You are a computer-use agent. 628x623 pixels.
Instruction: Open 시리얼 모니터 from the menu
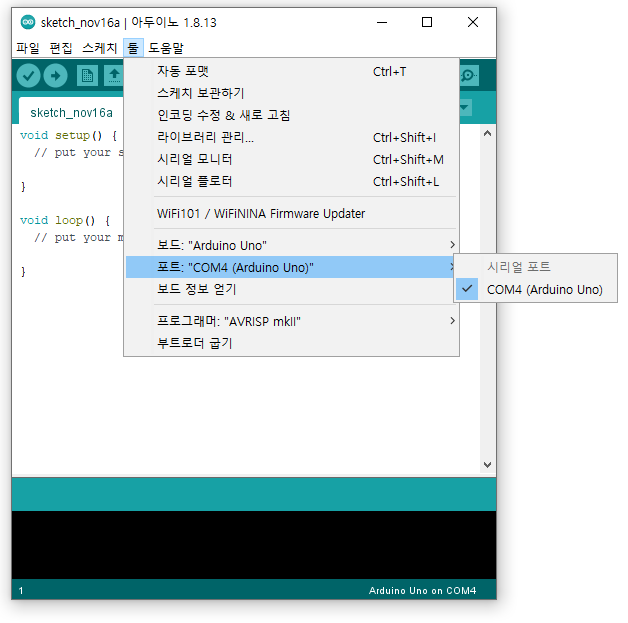click(292, 159)
